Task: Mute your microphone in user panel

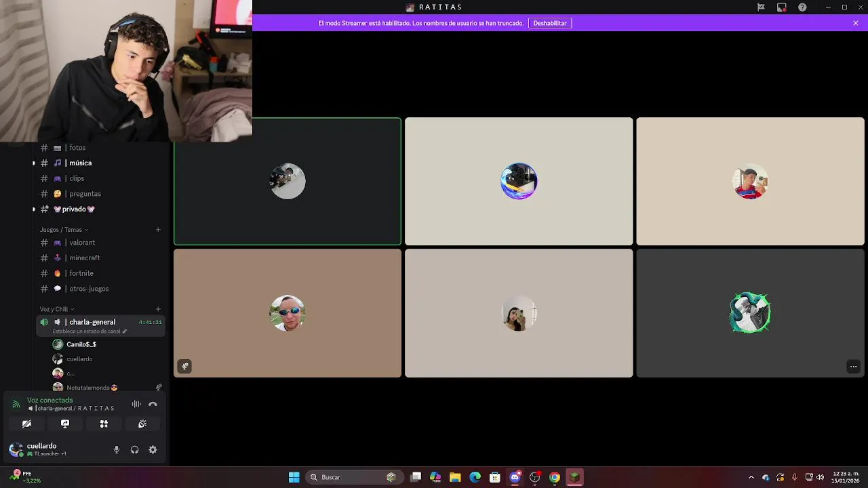Action: (x=117, y=449)
